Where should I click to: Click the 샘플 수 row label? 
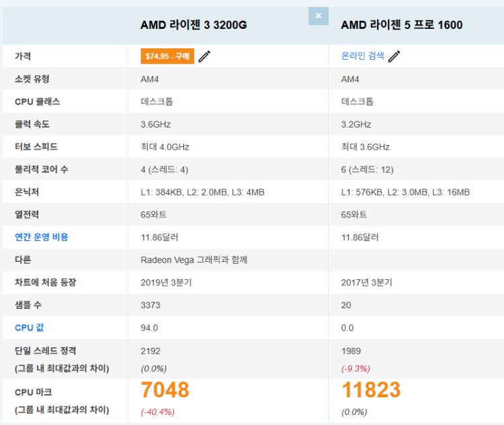tap(28, 305)
